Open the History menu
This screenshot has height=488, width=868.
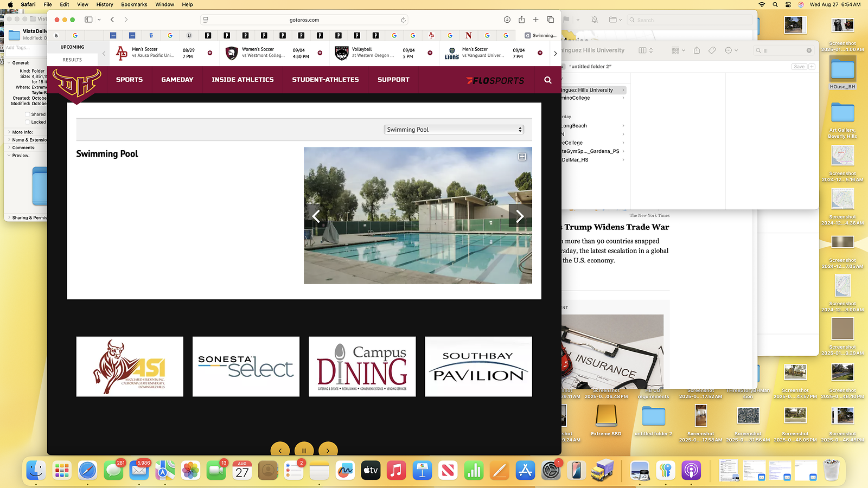point(105,4)
